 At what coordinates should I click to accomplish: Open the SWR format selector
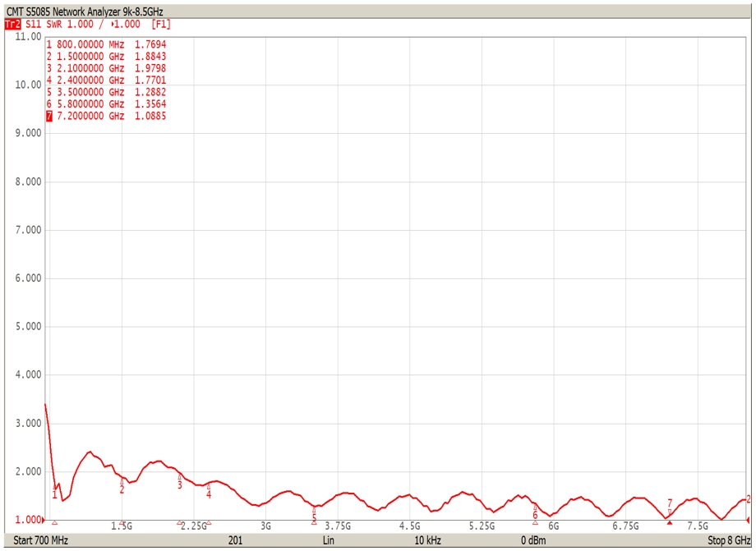(x=54, y=25)
